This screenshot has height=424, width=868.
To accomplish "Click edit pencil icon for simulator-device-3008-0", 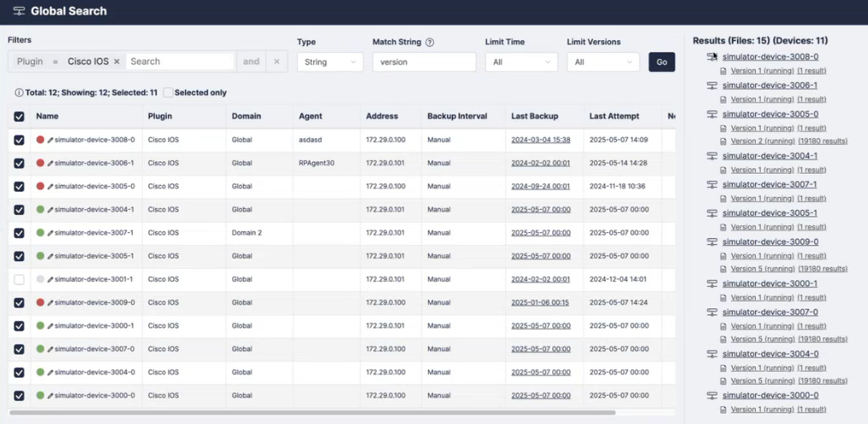I will pos(51,140).
